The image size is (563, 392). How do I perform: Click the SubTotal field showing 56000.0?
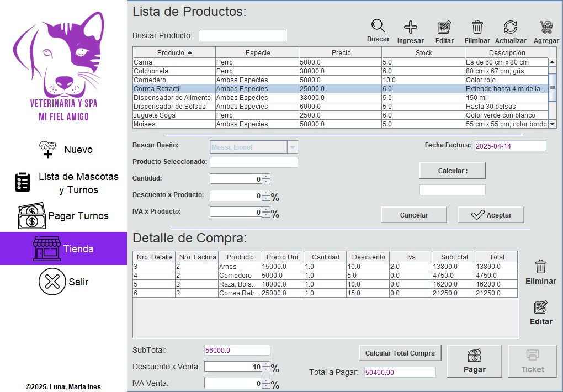[237, 350]
